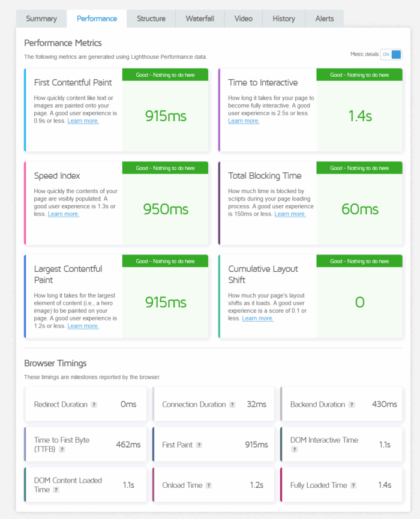Open the Alerts tab
420x519 pixels.
coord(324,19)
